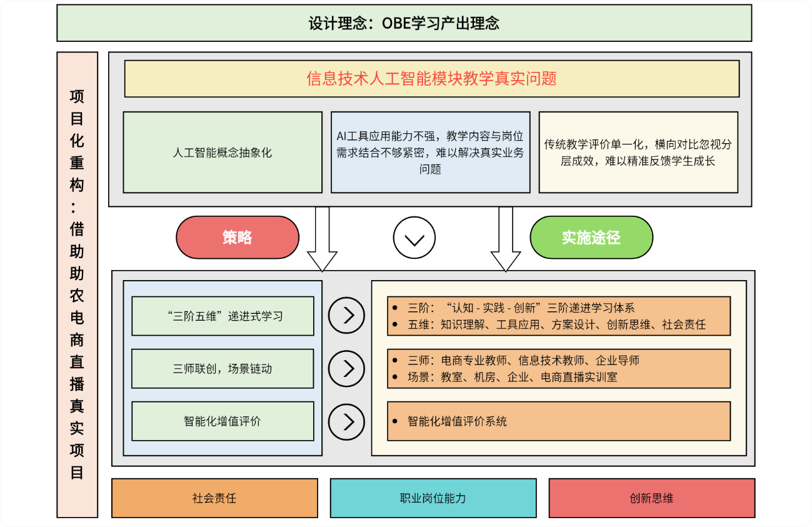Screen dimensions: 812x527
Task: Select the 智能化增值评价系统 orange box
Action: coord(559,421)
